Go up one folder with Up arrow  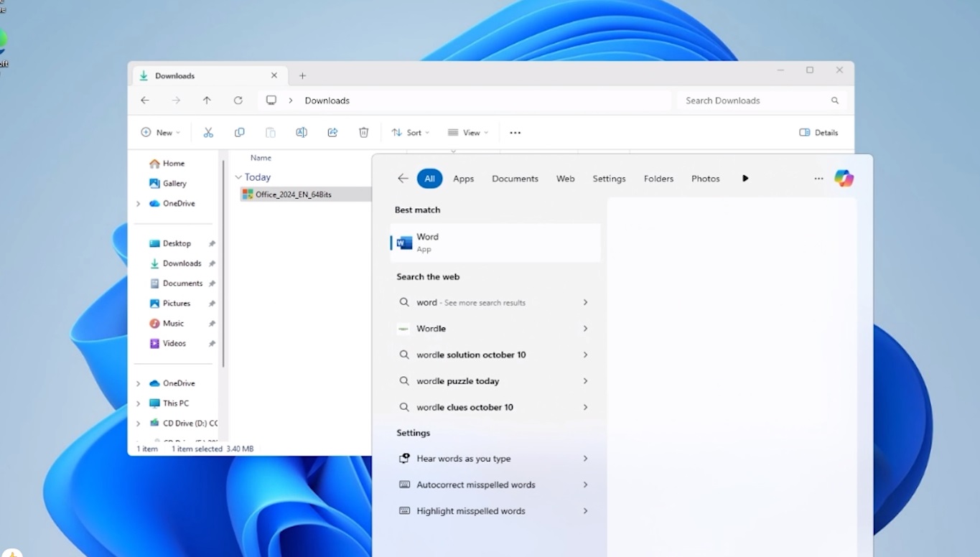pos(207,100)
